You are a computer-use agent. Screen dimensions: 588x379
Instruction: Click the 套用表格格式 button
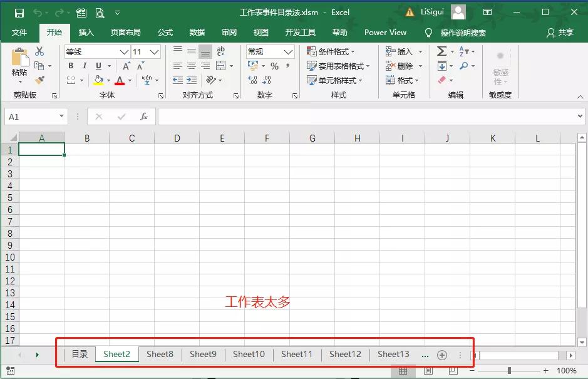pos(339,66)
